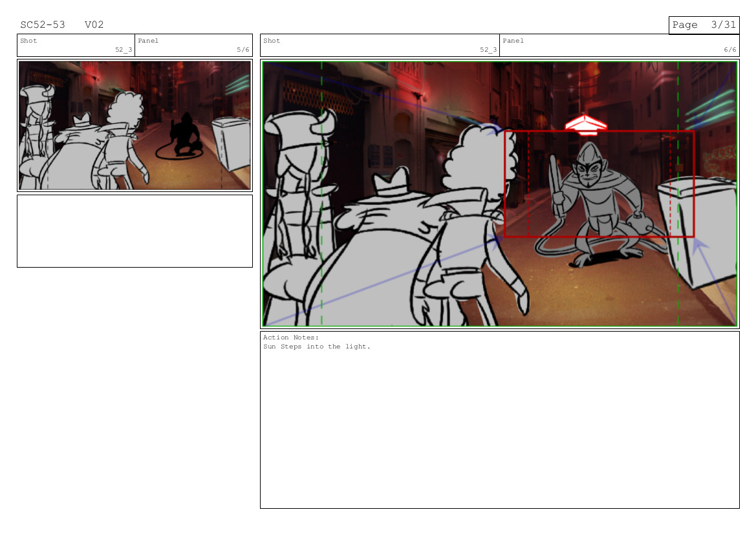The image size is (756, 534).
Task: Click the 'Shot' label above the large panel
Action: coord(272,41)
